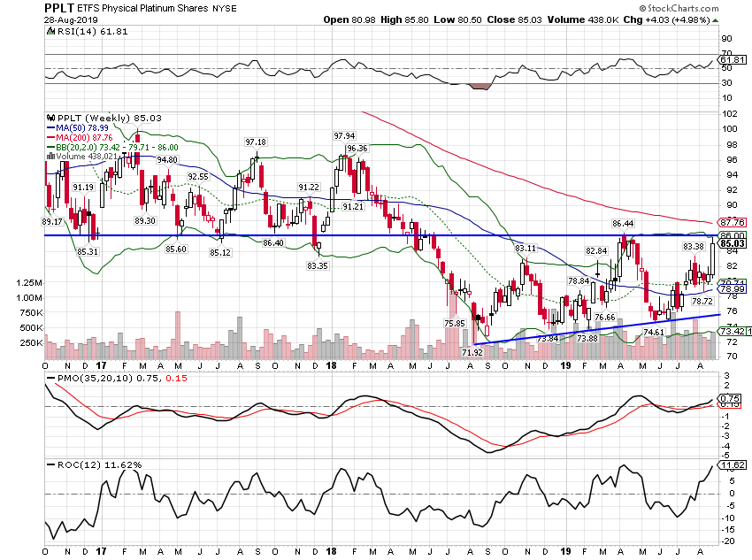Image resolution: width=752 pixels, height=560 pixels.
Task: Click the 'RSI(14) 61.81' legend label
Action: coord(93,32)
